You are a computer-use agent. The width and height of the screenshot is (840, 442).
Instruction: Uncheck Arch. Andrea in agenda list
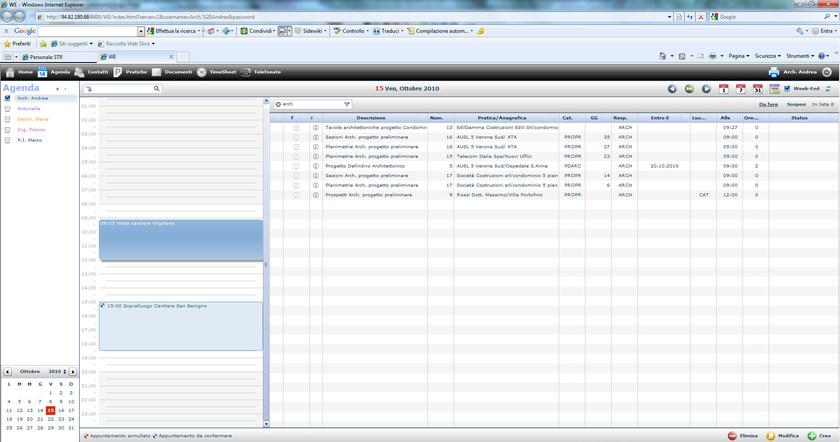pyautogui.click(x=8, y=98)
